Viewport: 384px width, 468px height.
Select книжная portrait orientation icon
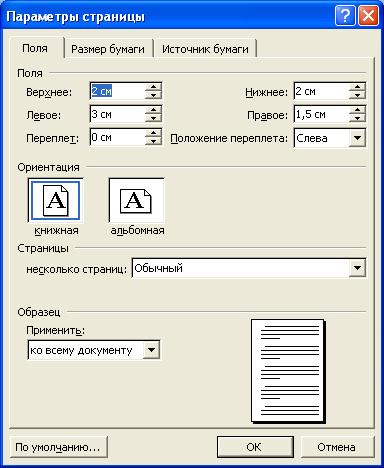55,201
